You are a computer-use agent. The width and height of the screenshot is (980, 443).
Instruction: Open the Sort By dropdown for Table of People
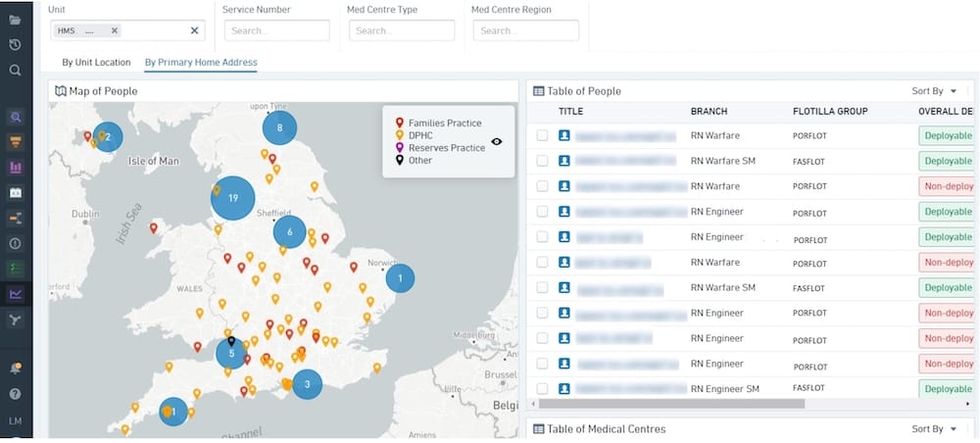coord(934,91)
